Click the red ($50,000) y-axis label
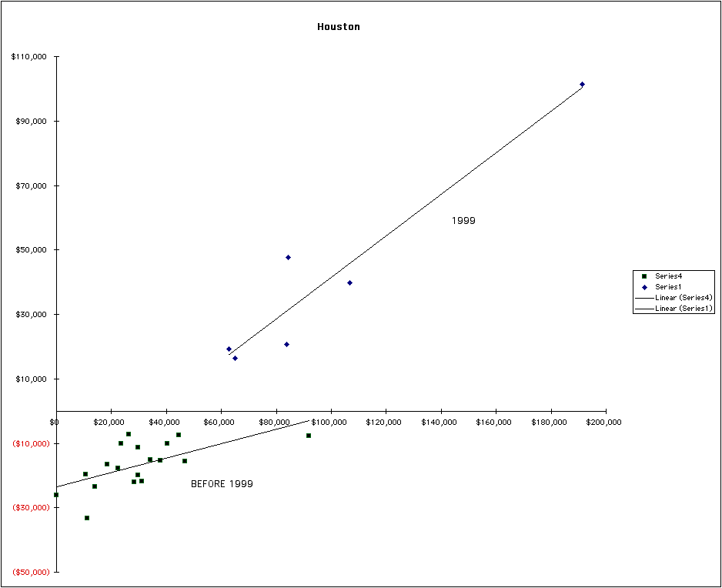Image resolution: width=722 pixels, height=588 pixels. point(31,573)
